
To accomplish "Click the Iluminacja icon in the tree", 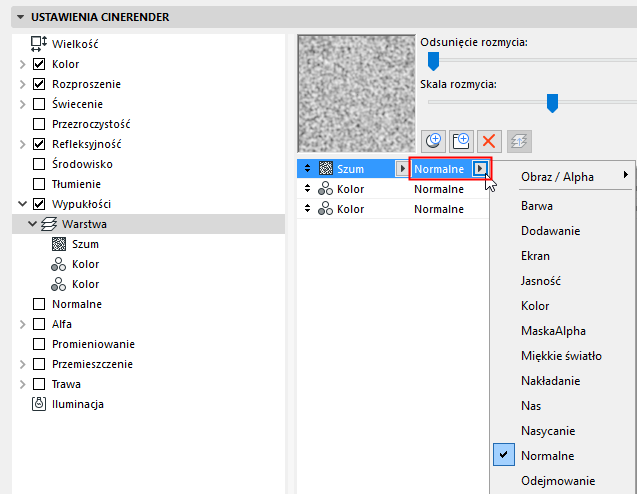I will pos(39,404).
